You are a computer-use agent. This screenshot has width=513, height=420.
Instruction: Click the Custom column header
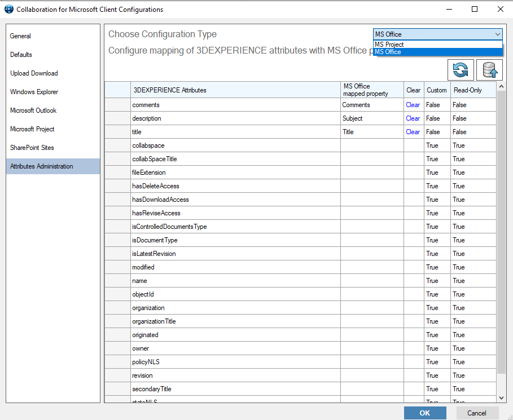coord(437,90)
